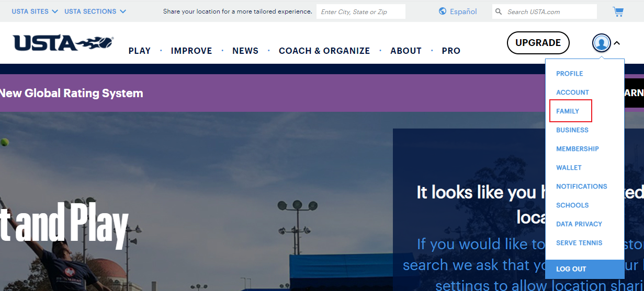Expand the USTA Sites dropdown

point(35,11)
